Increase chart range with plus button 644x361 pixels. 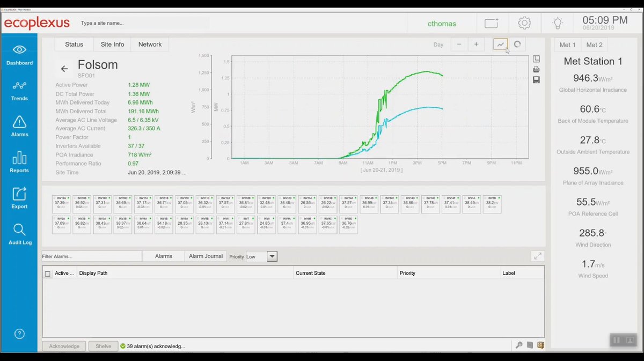(x=475, y=45)
